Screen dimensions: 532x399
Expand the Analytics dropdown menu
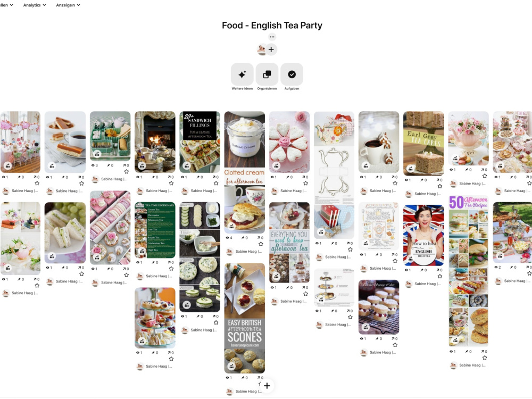tap(35, 5)
